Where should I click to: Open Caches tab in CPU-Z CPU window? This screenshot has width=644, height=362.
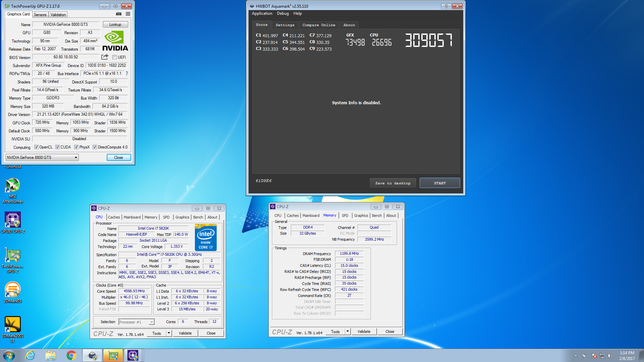(x=114, y=217)
